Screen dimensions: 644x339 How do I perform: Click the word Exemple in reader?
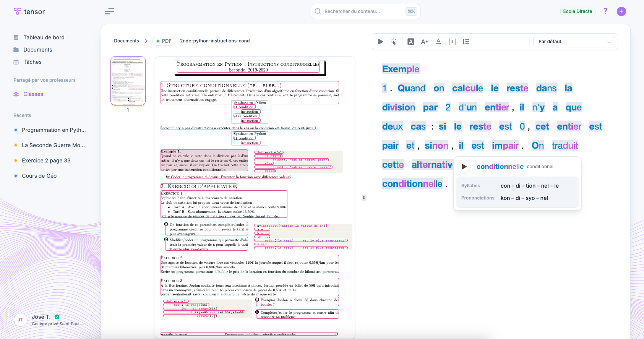coord(401,69)
